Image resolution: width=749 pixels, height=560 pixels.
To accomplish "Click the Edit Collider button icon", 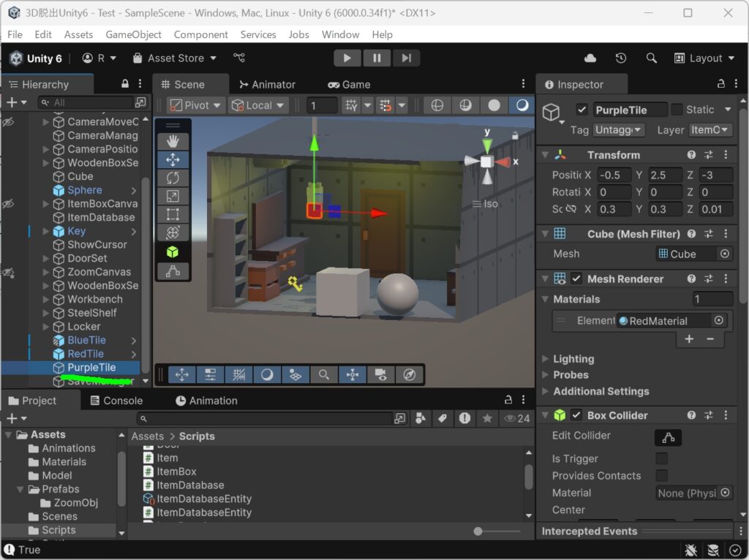I will (668, 437).
